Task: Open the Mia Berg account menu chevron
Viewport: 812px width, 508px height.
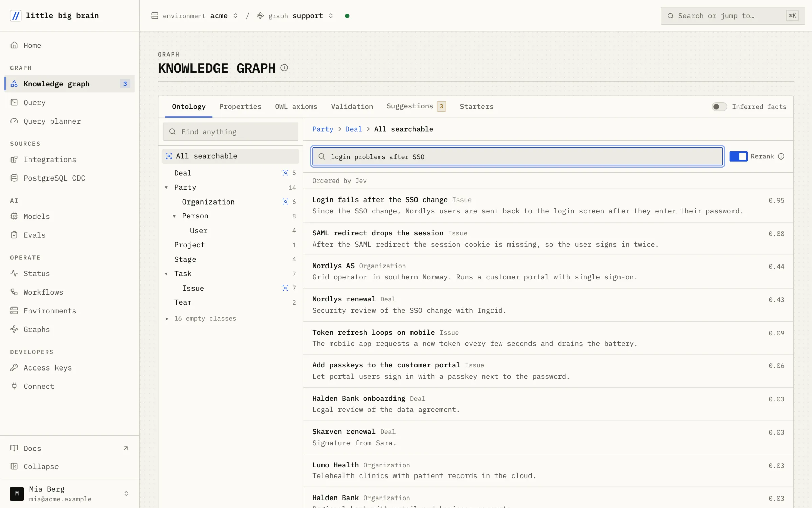Action: pos(126,493)
